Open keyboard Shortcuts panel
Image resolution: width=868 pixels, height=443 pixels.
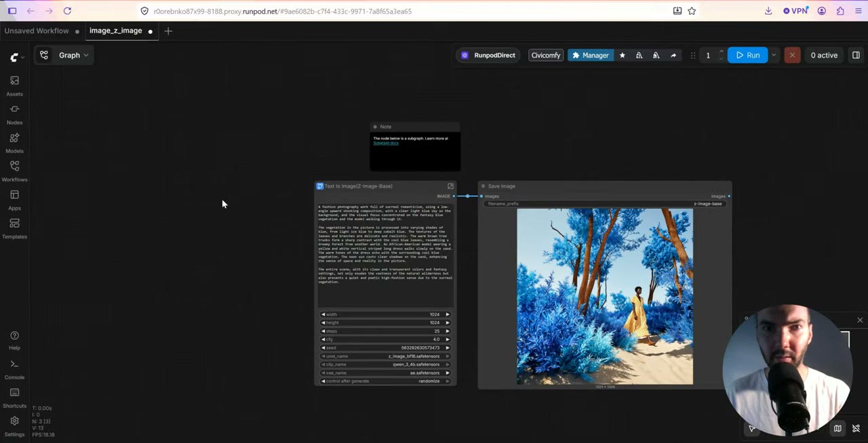click(x=14, y=398)
